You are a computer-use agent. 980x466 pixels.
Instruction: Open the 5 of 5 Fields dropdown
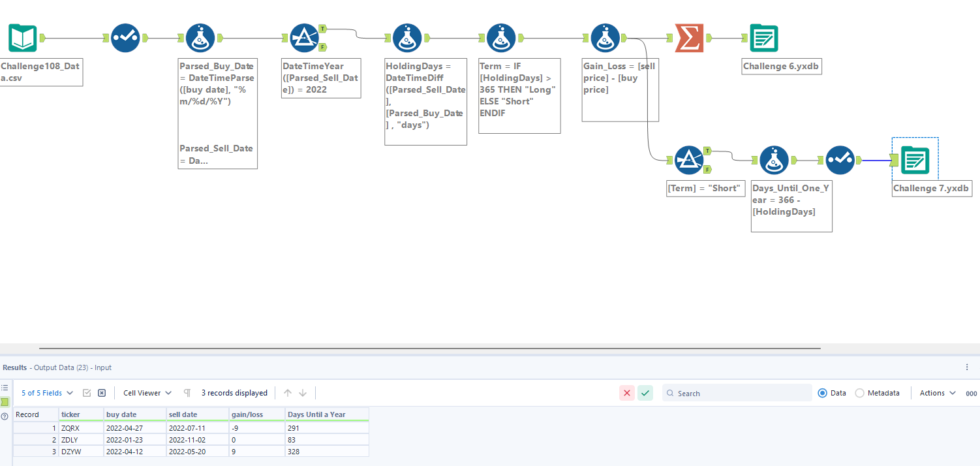[47, 393]
